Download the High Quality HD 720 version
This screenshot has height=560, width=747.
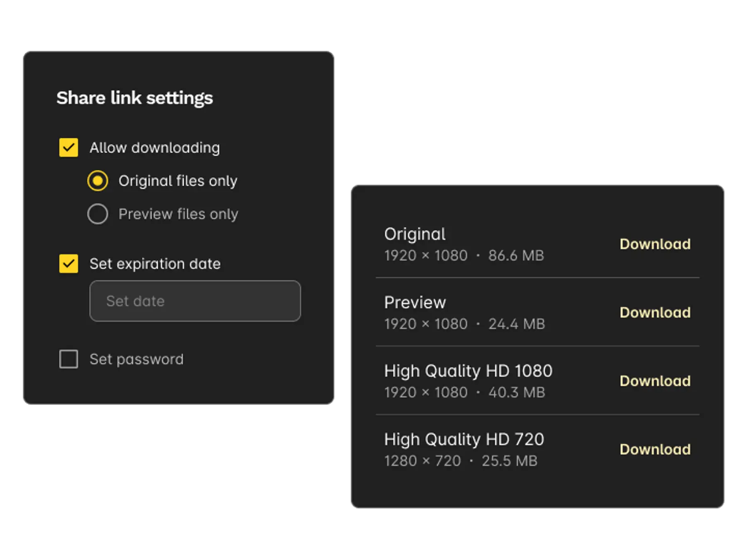655,449
